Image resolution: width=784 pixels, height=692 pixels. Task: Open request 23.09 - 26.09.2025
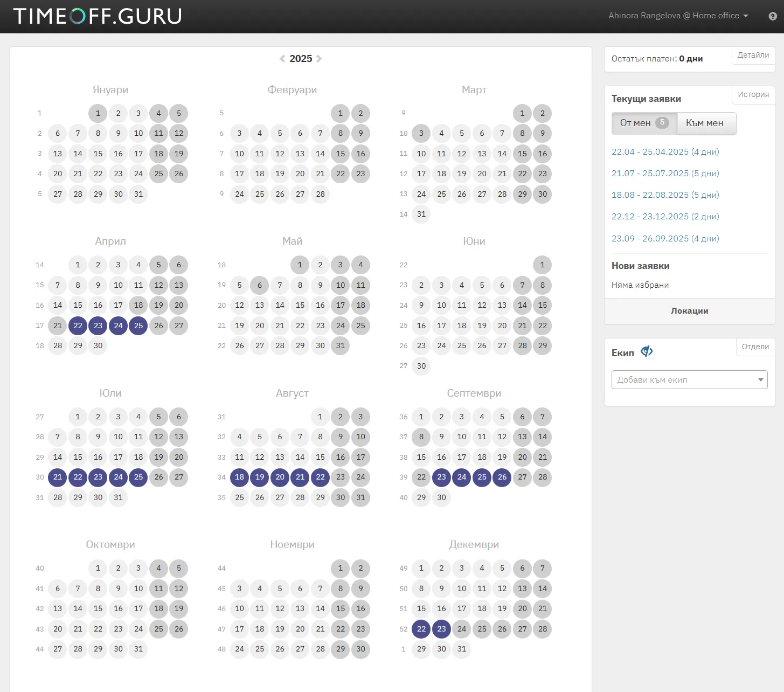[665, 239]
